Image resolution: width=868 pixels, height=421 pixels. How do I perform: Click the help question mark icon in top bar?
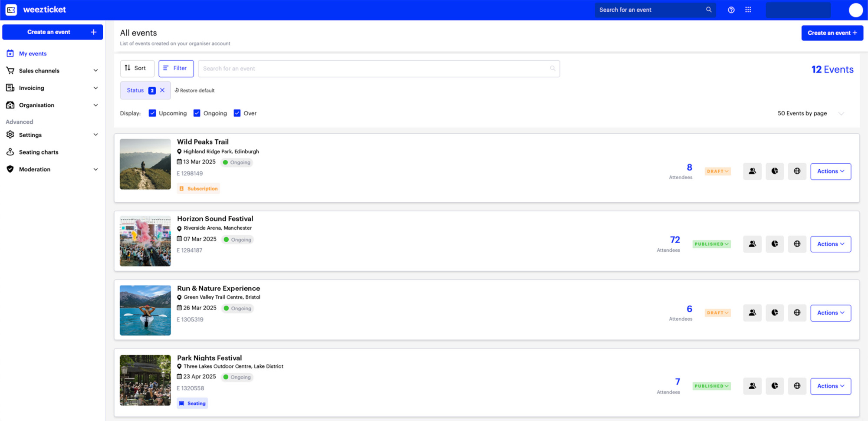click(x=731, y=10)
